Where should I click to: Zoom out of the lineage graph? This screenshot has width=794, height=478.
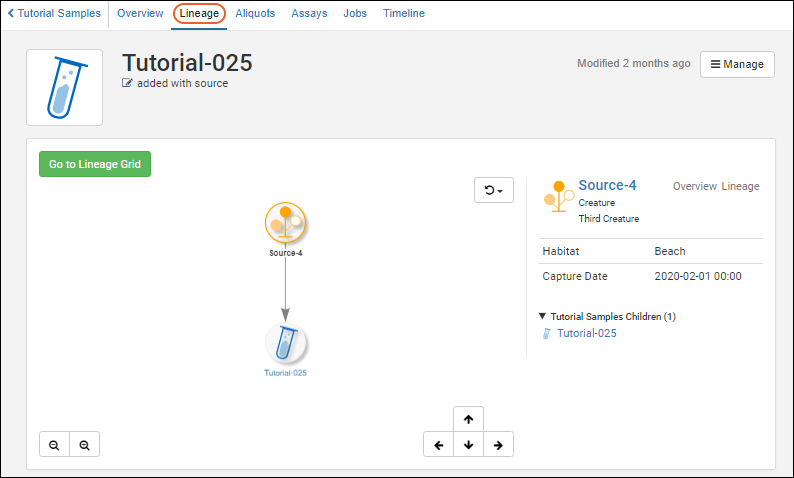click(x=54, y=445)
